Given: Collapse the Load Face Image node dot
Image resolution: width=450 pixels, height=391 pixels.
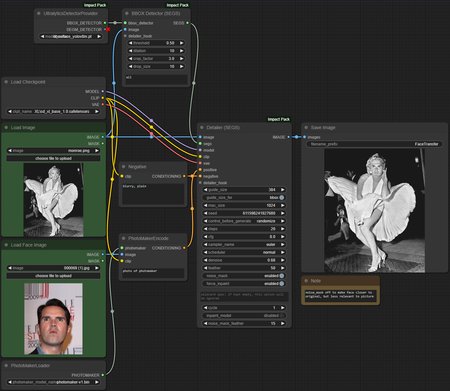Looking at the screenshot, I should click(x=6, y=245).
